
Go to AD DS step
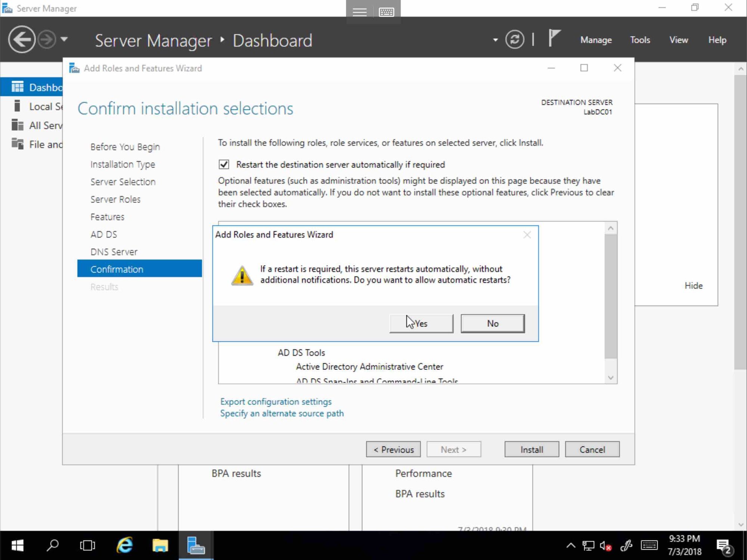click(103, 235)
